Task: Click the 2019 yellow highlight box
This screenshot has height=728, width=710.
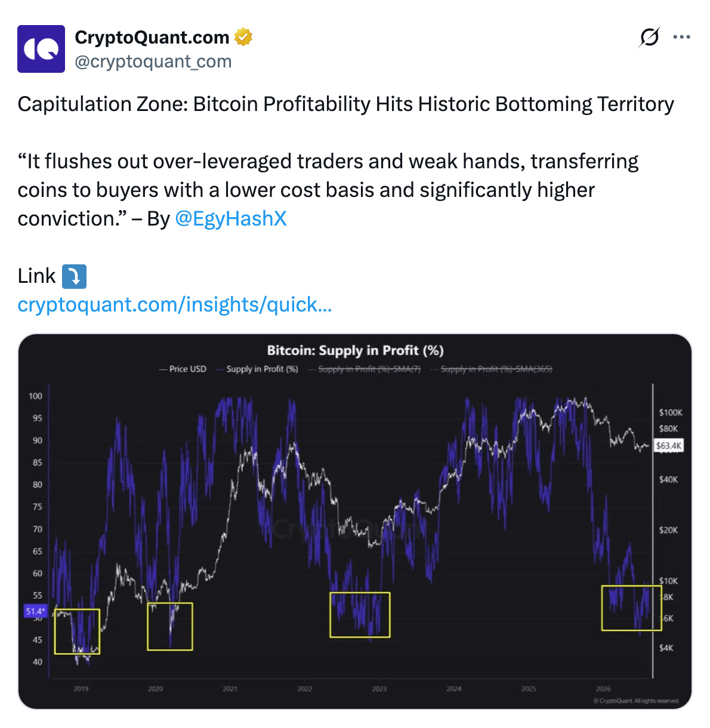Action: point(77,631)
